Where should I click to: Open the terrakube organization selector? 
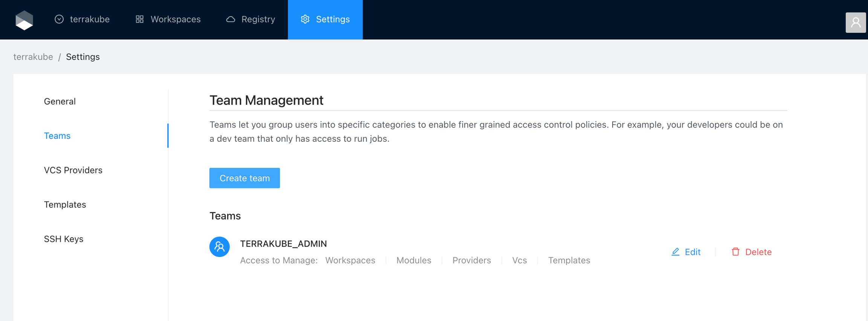[x=82, y=19]
